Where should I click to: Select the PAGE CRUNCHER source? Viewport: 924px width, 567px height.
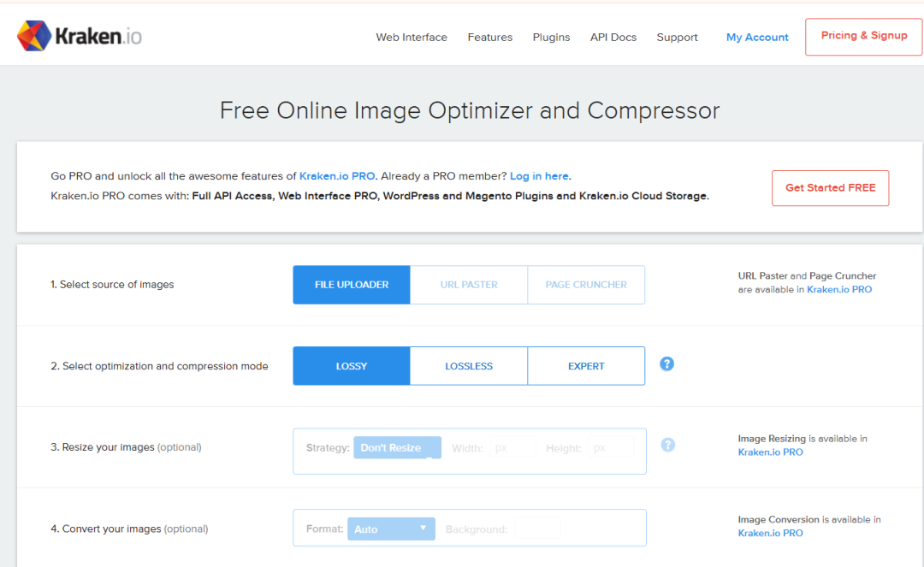tap(586, 285)
